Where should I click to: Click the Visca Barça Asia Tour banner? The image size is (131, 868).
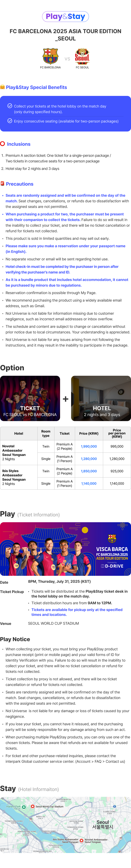pos(65,549)
